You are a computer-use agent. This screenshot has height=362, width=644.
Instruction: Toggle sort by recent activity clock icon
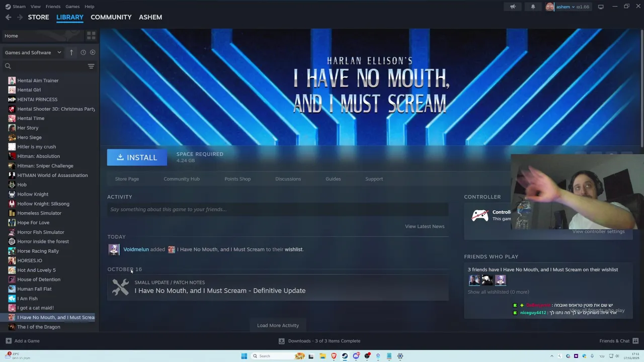click(x=83, y=52)
